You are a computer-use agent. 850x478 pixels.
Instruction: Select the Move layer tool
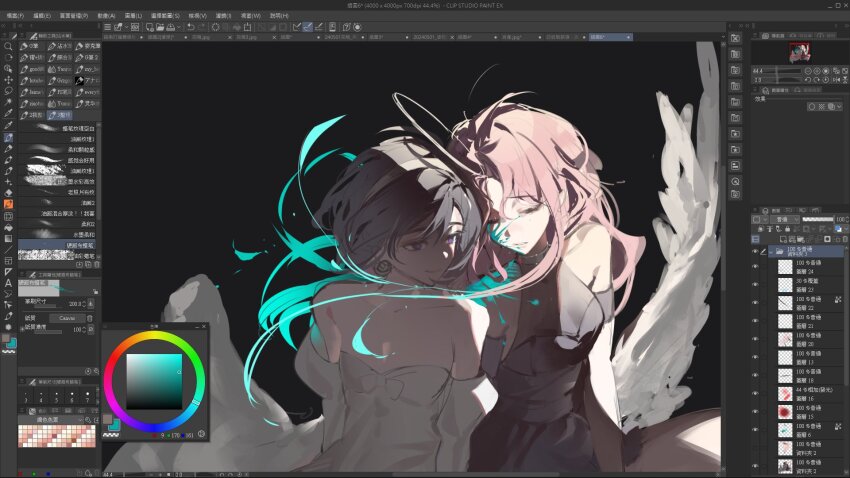click(x=8, y=80)
